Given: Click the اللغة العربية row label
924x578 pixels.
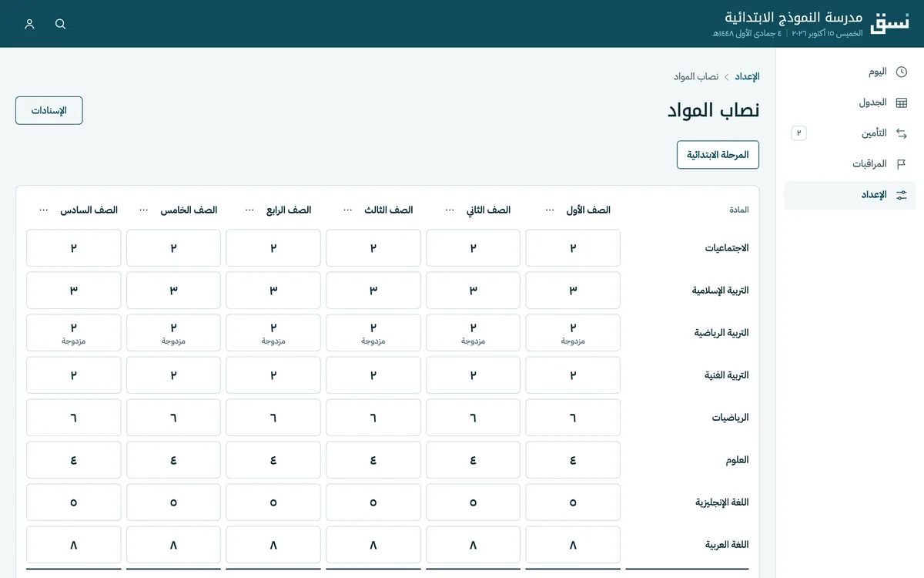Looking at the screenshot, I should pos(727,545).
